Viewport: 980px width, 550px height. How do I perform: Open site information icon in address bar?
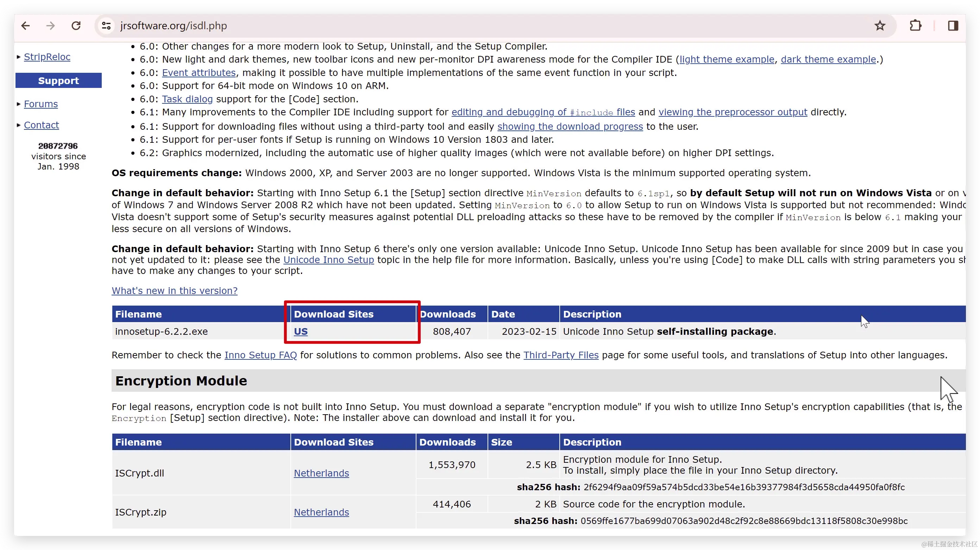106,26
